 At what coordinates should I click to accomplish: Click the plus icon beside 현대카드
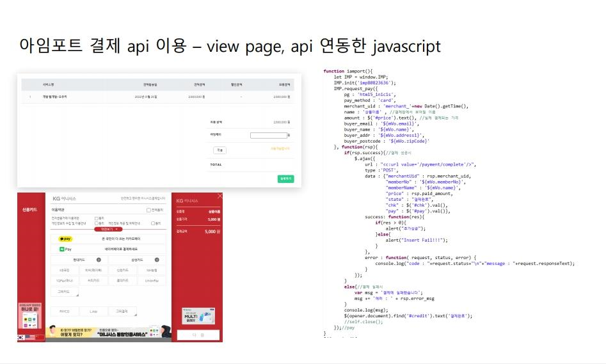click(x=99, y=260)
